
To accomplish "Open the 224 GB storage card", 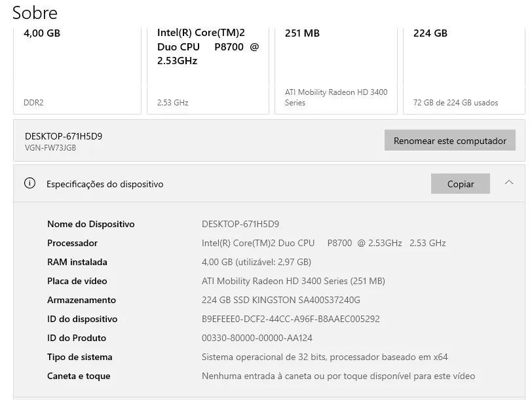I will tap(464, 71).
